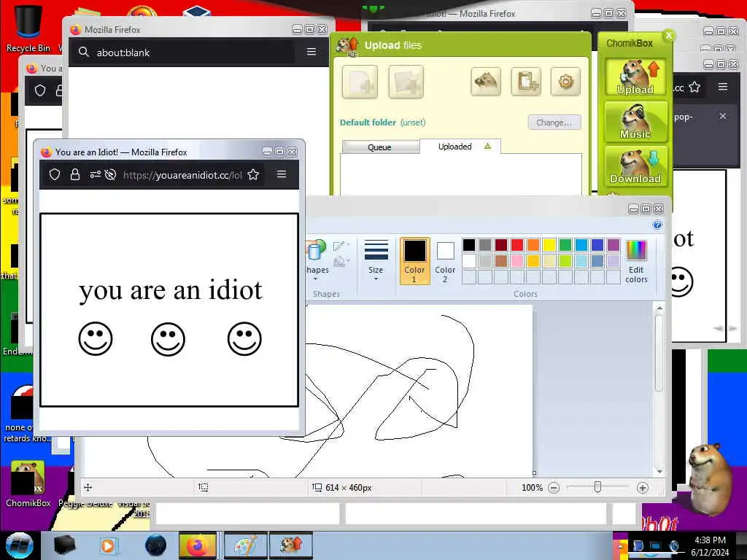Click the hamster icon in Upload files toolbar
Screen dimensions: 747x560
pyautogui.click(x=485, y=82)
